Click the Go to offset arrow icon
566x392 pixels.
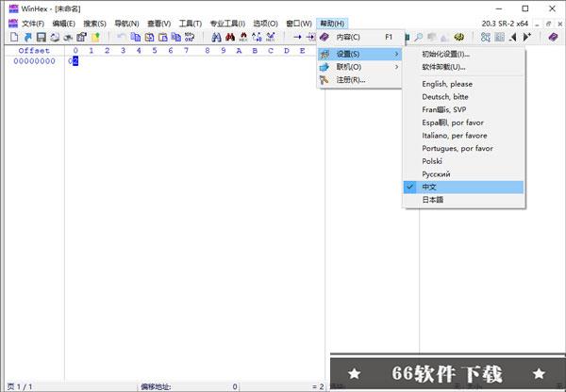(297, 37)
